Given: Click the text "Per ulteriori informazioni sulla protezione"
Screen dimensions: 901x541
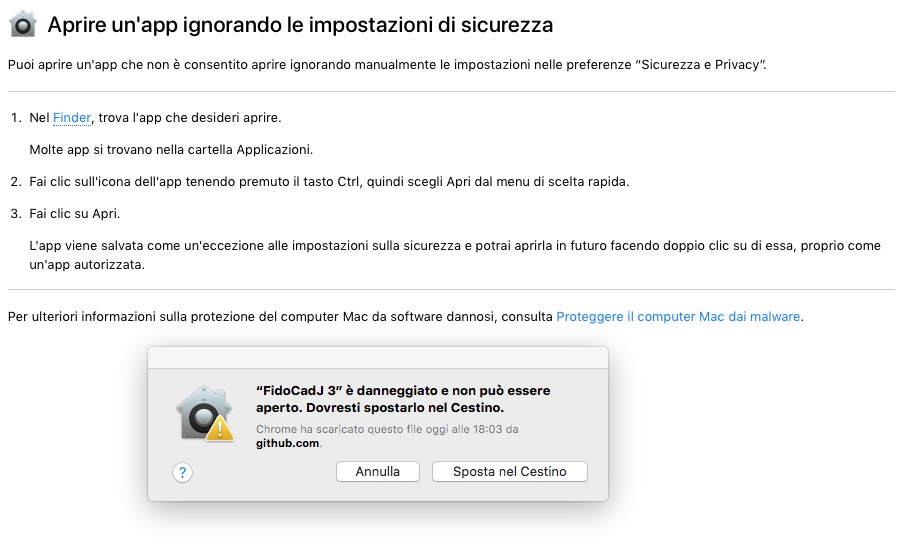Looking at the screenshot, I should click(280, 317).
